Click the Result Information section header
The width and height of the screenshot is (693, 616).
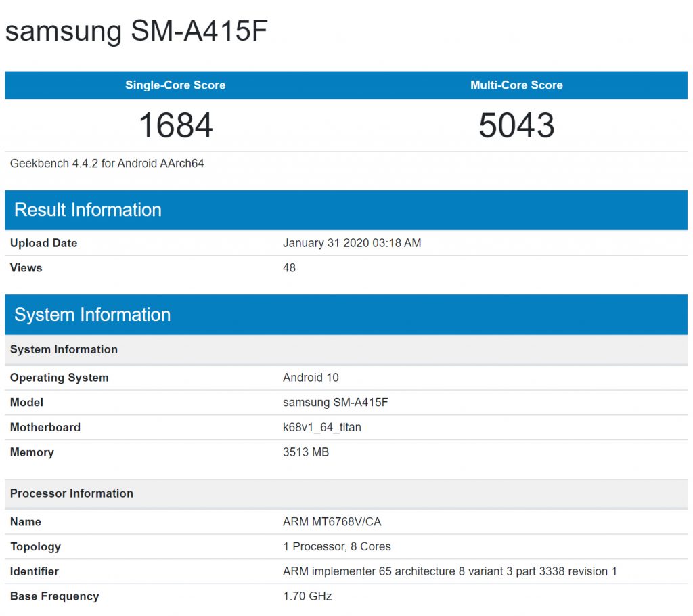coord(88,210)
